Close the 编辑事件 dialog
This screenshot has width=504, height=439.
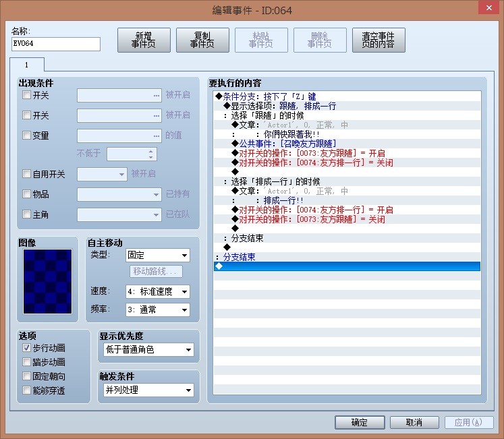(x=488, y=7)
